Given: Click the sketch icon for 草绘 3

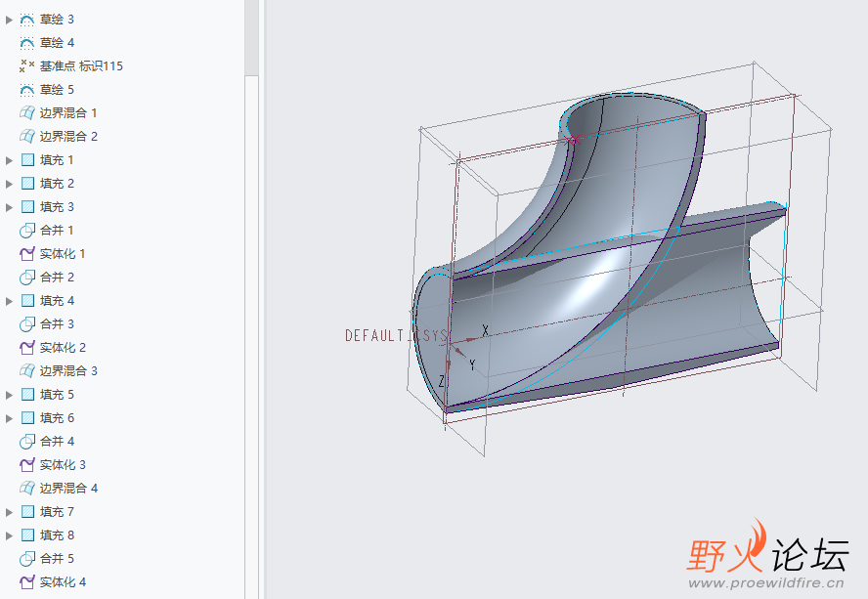Looking at the screenshot, I should [26, 20].
